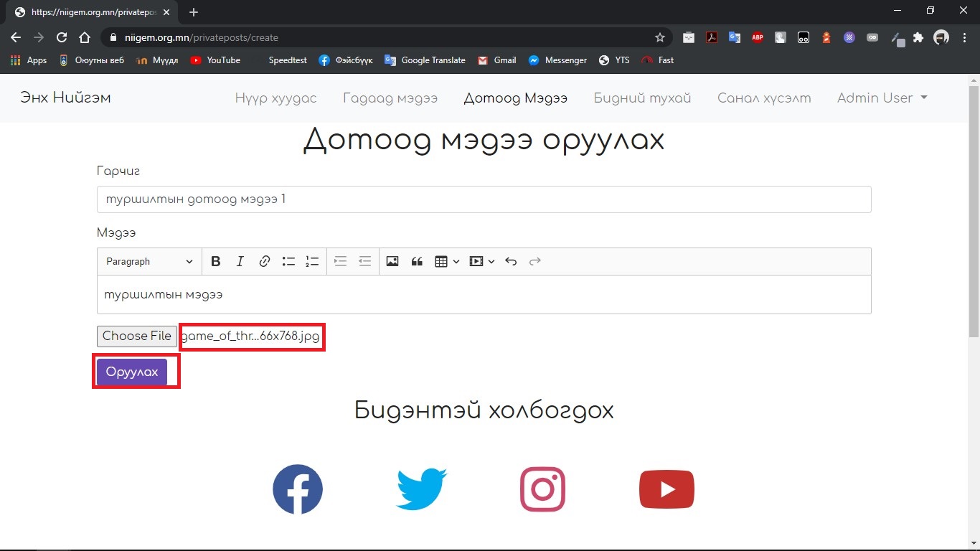The height and width of the screenshot is (551, 980).
Task: Open the Admin User dropdown menu
Action: click(x=882, y=98)
